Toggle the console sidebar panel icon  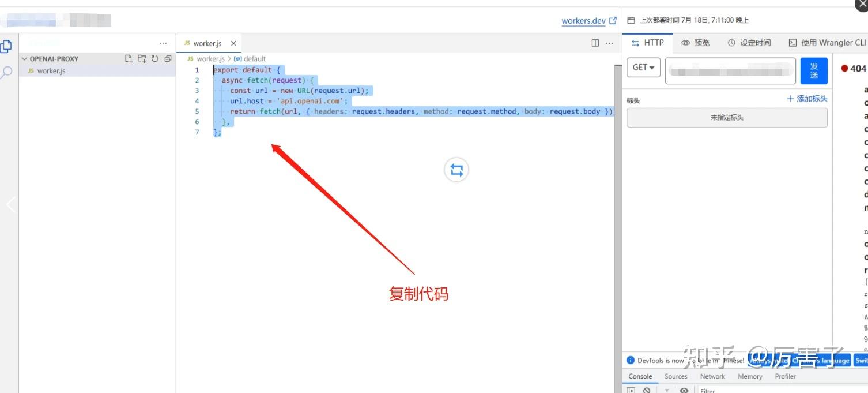631,390
